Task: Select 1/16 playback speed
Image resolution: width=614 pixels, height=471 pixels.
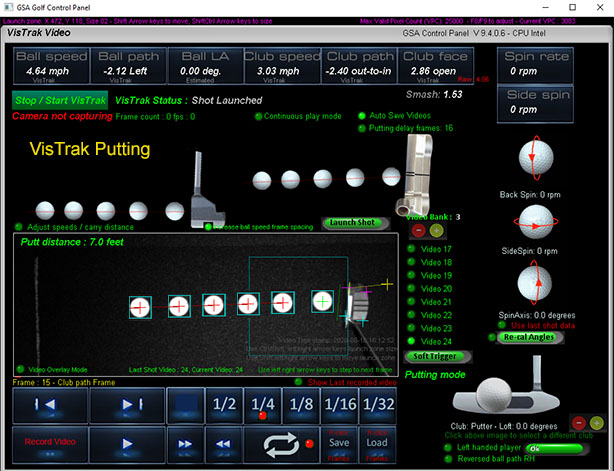Action: [x=340, y=405]
